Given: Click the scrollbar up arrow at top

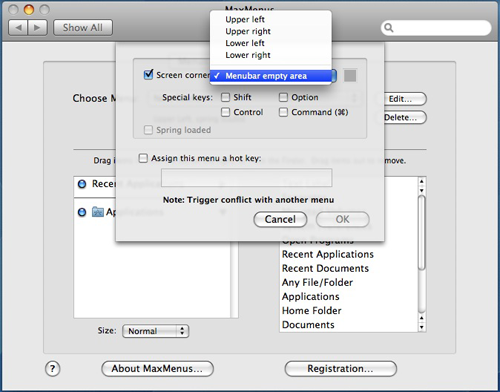Looking at the screenshot, I should (x=422, y=181).
